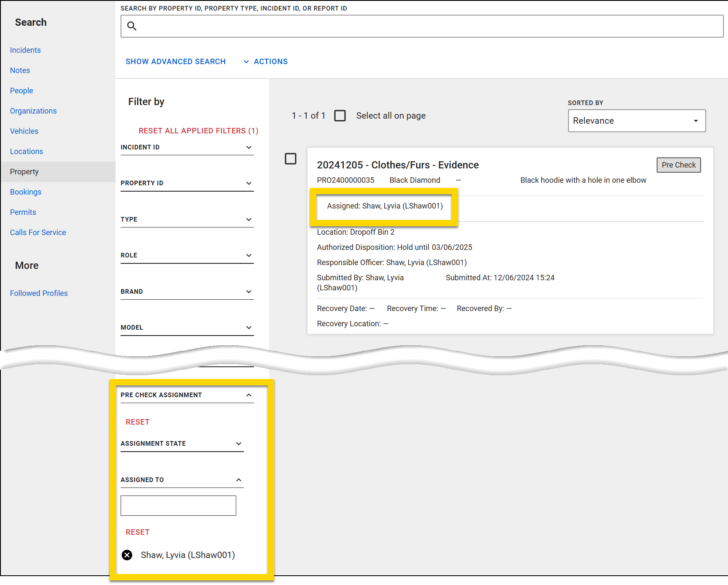Collapse the Pre Check Assignment section chevron
Viewport: 728px width, 585px height.
pyautogui.click(x=249, y=395)
